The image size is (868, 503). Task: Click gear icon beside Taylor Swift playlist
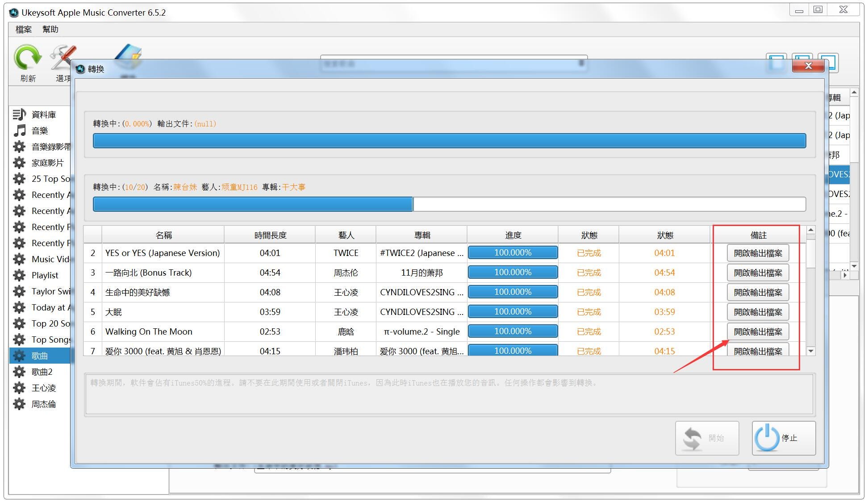19,291
